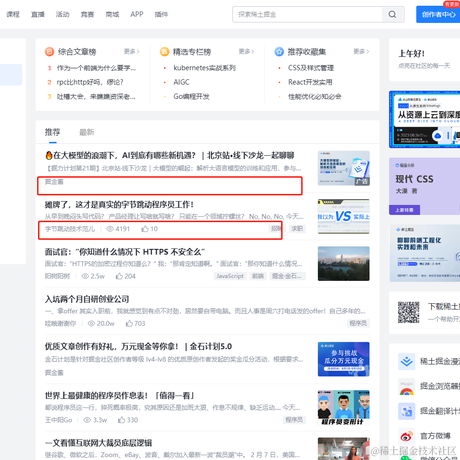The height and width of the screenshot is (460, 460).
Task: Click the eye icon beside 4191 views
Action: point(110,229)
